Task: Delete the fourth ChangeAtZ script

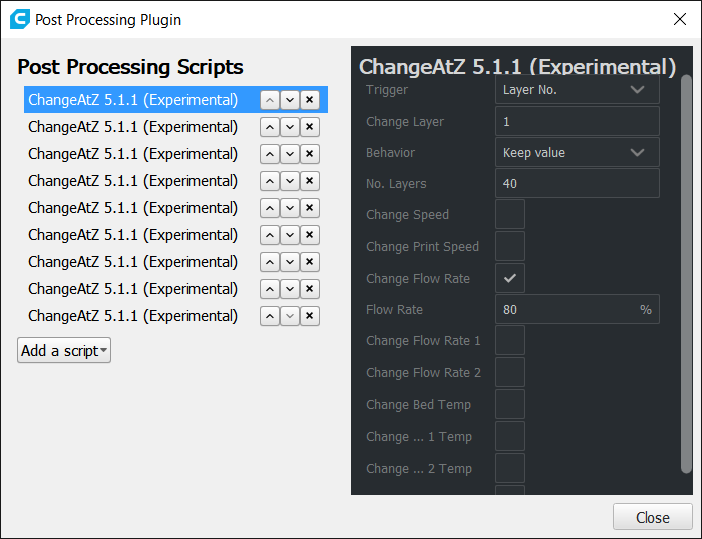Action: [309, 181]
